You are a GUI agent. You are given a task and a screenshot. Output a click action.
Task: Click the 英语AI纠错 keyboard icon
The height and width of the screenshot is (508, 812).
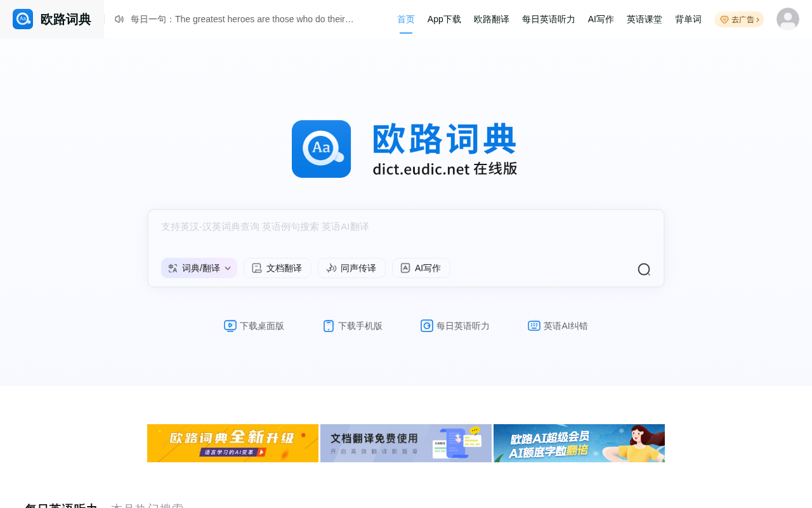click(534, 326)
